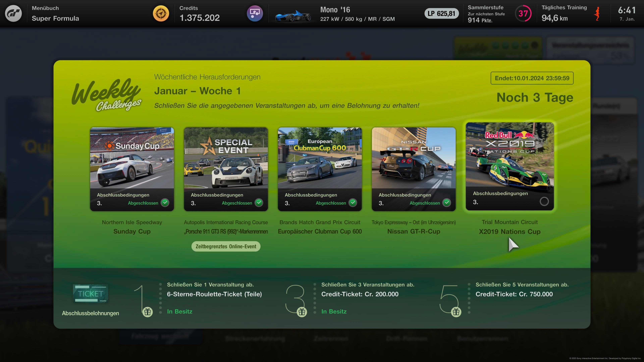Click the 6:41 clock display

627,10
